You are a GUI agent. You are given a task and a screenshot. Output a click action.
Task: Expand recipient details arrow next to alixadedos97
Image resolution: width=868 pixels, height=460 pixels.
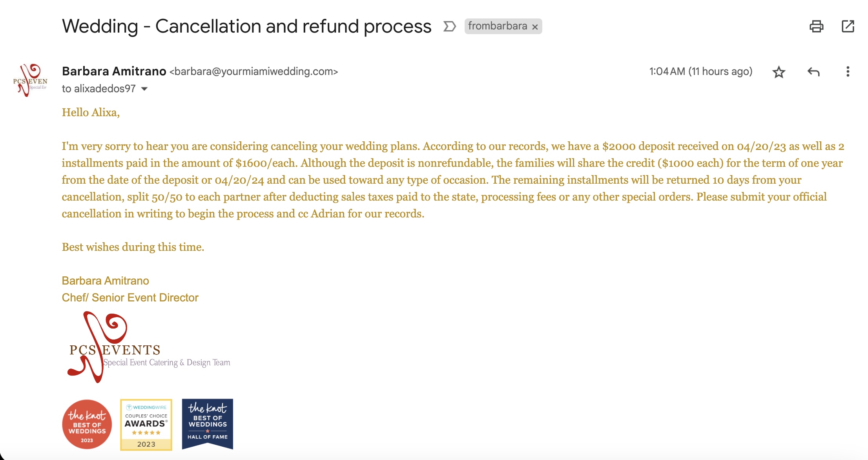click(144, 89)
